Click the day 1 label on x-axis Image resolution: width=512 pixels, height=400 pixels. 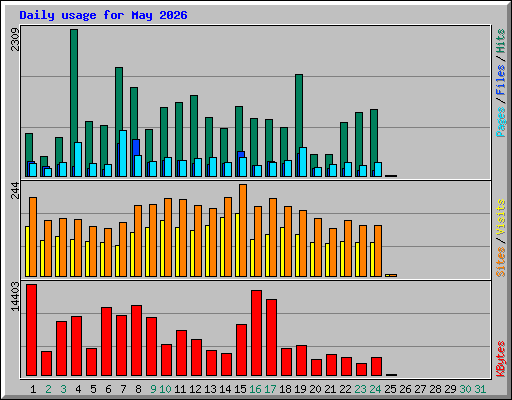click(x=33, y=389)
